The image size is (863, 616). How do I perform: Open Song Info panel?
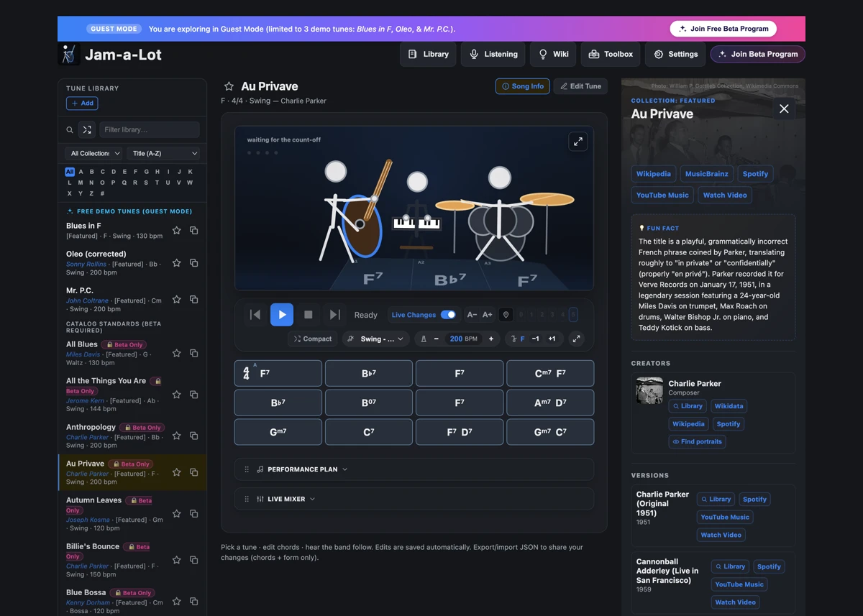(x=523, y=86)
